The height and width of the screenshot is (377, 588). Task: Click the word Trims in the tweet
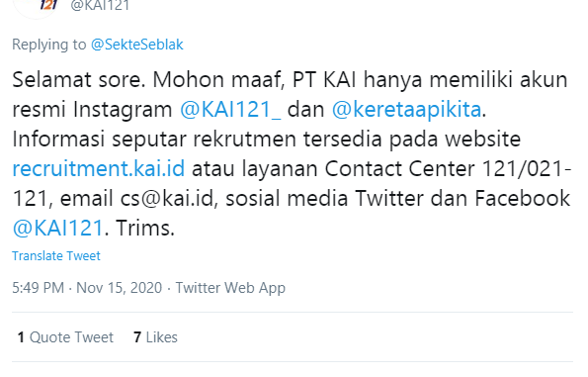(x=143, y=228)
